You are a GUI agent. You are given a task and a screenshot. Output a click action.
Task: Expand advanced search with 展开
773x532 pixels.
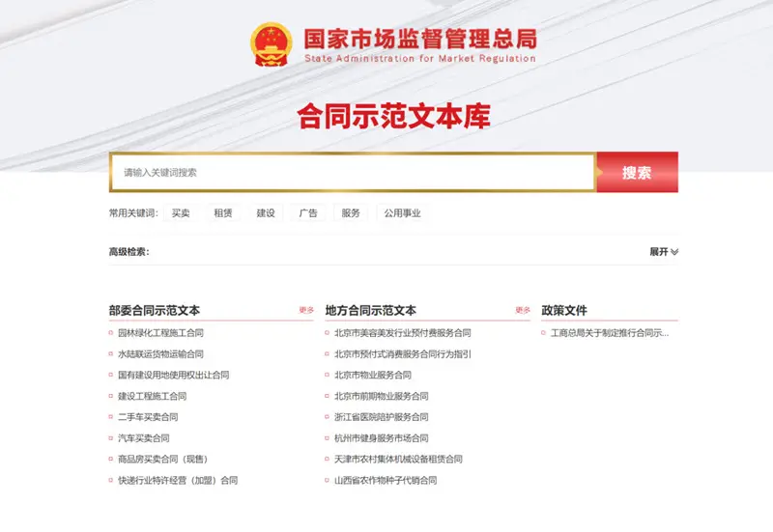664,252
